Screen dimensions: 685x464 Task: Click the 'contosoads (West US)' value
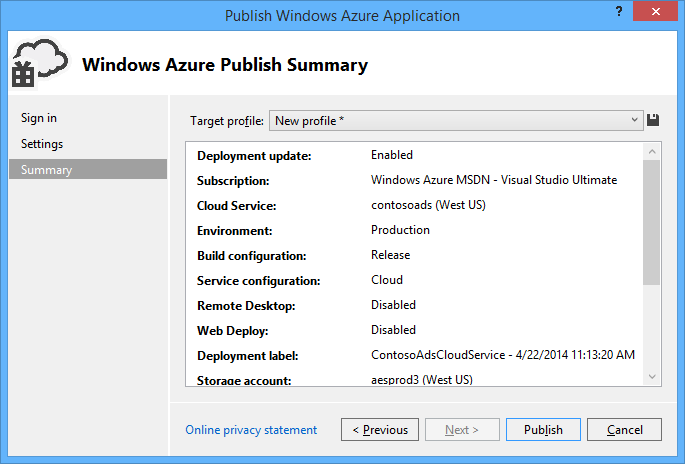click(429, 205)
